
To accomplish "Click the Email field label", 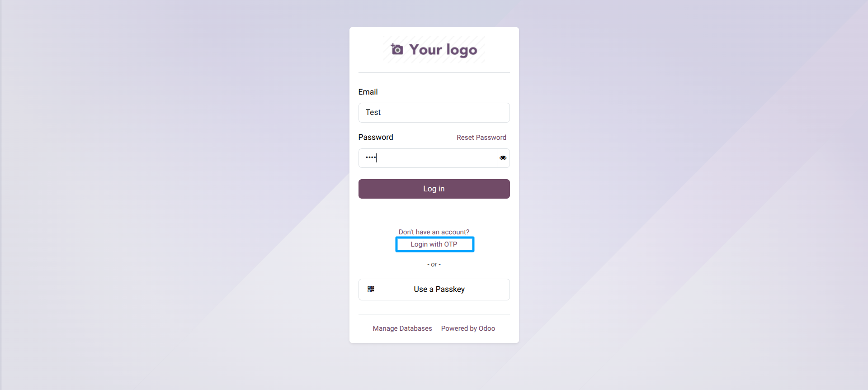I will pyautogui.click(x=368, y=92).
